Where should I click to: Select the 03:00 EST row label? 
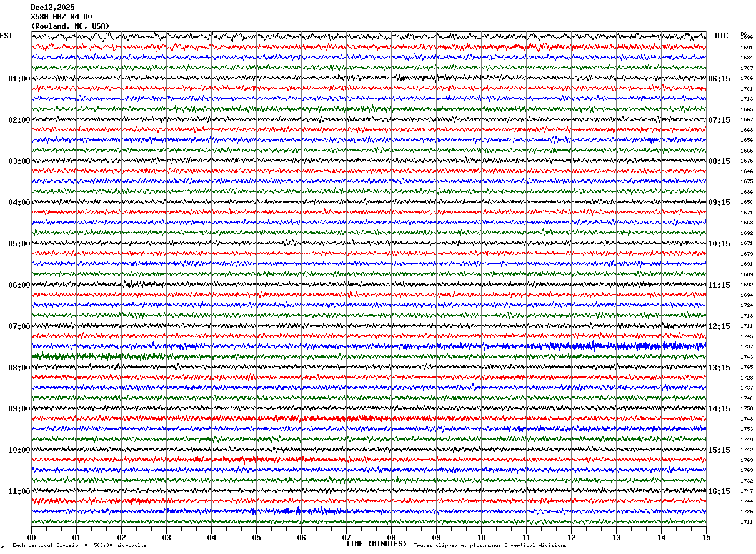19,161
